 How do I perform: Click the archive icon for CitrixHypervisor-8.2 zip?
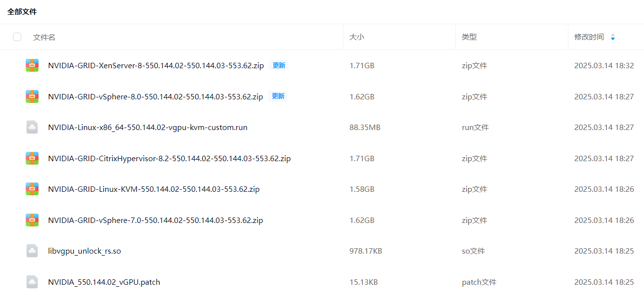pyautogui.click(x=32, y=158)
